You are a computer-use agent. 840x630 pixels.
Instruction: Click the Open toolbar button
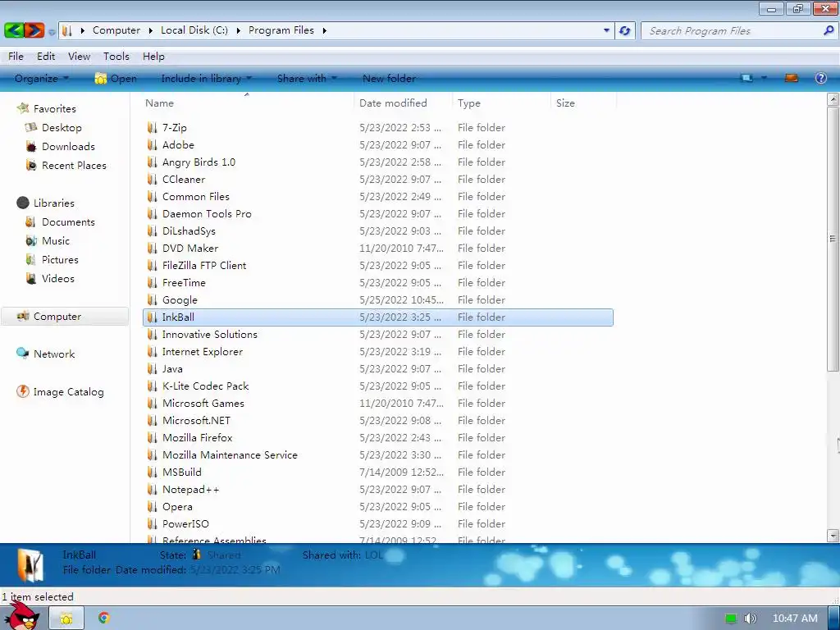click(116, 78)
